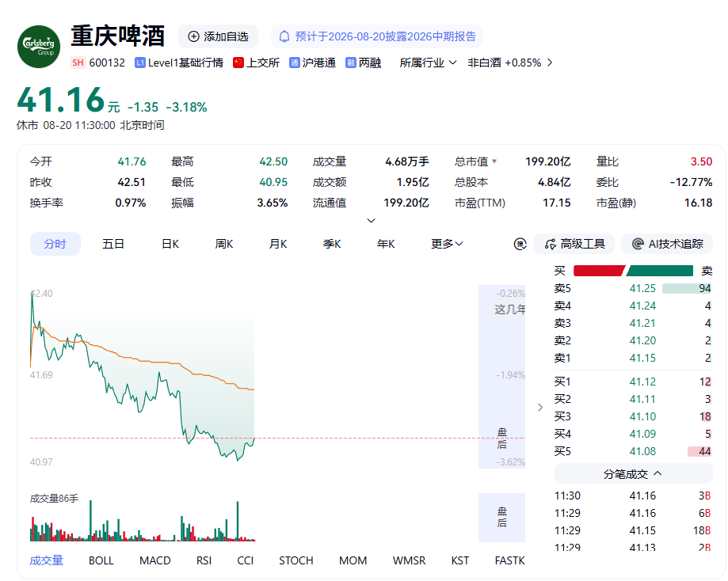The height and width of the screenshot is (581, 728).
Task: Select MACD indicator
Action: (x=155, y=560)
